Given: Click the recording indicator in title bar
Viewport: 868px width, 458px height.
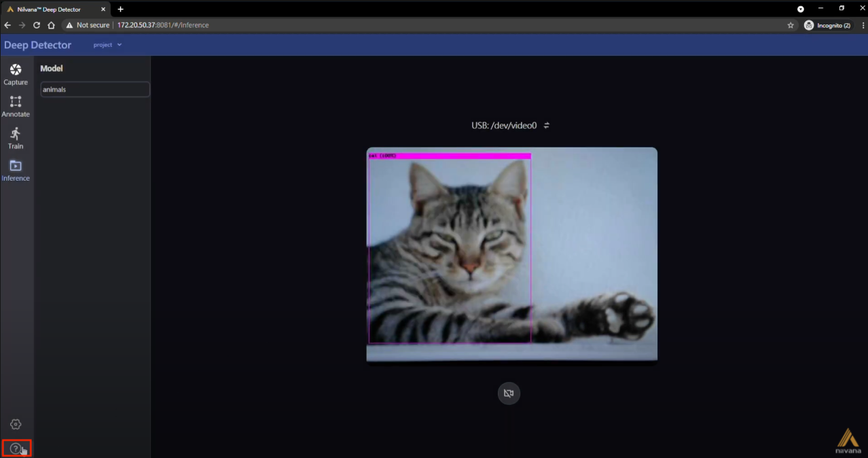Looking at the screenshot, I should [x=801, y=9].
